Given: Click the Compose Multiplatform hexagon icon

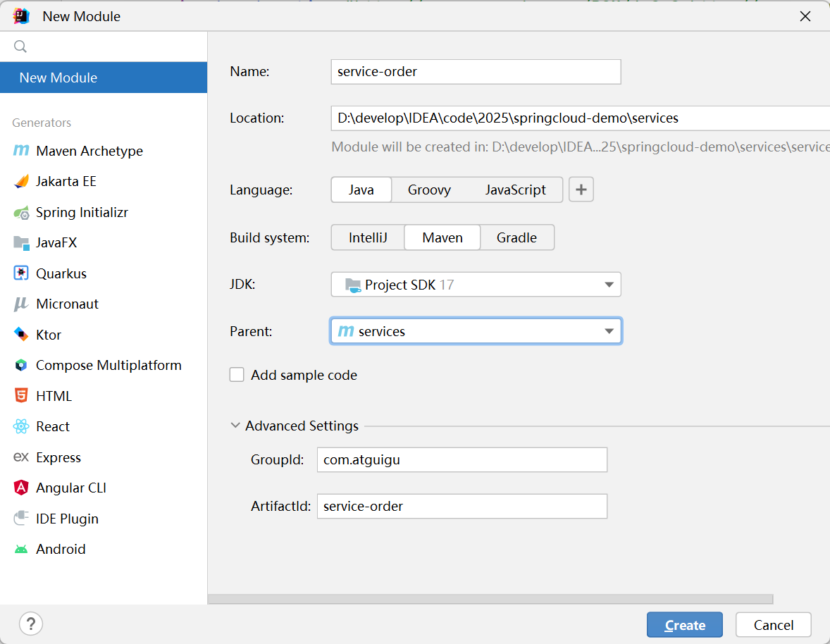Looking at the screenshot, I should (21, 365).
